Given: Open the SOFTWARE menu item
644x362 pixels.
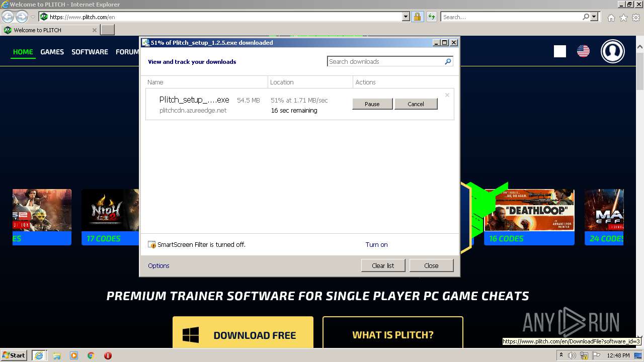Looking at the screenshot, I should click(x=90, y=52).
